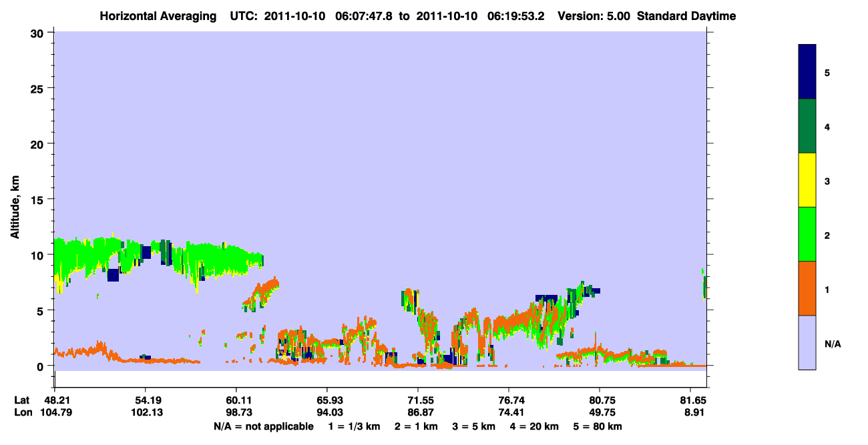868x445 pixels.
Task: Click the lavender N/A color bar segment
Action: pyautogui.click(x=807, y=342)
